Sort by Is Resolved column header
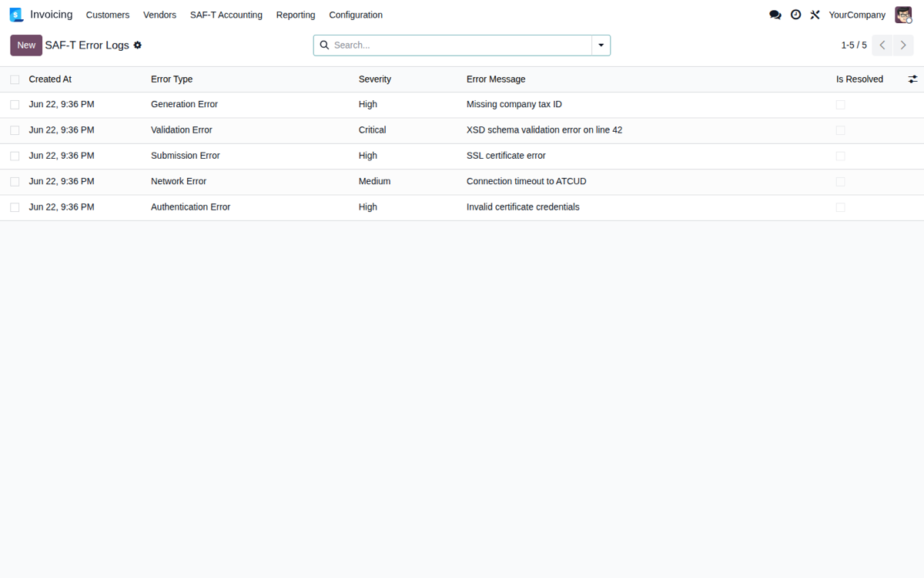Viewport: 924px width, 578px height. (x=859, y=79)
